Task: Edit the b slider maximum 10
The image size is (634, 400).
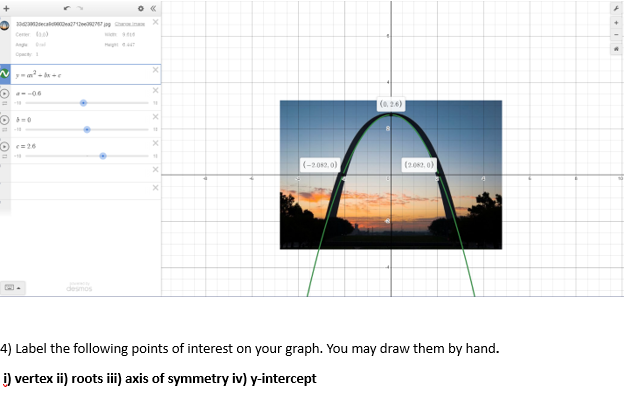Action: coord(155,129)
